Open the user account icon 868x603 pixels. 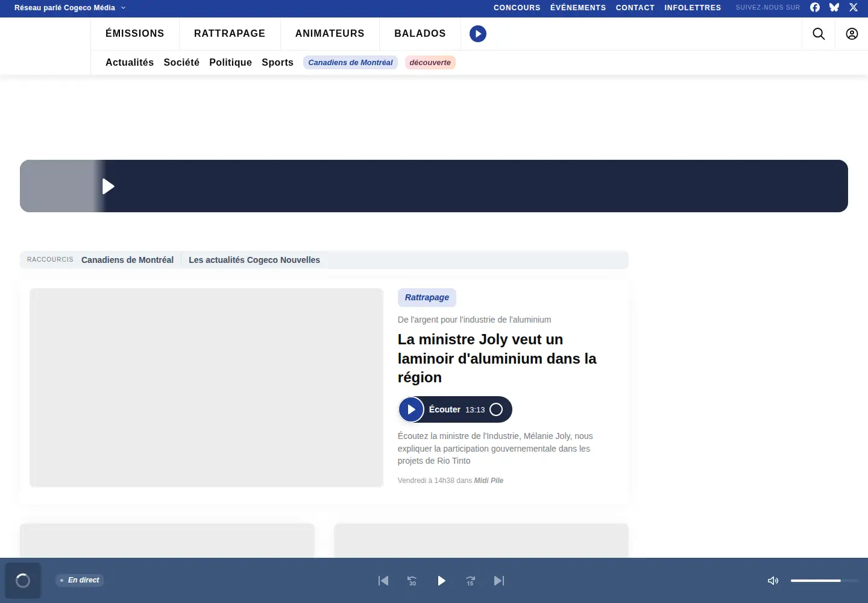(852, 34)
